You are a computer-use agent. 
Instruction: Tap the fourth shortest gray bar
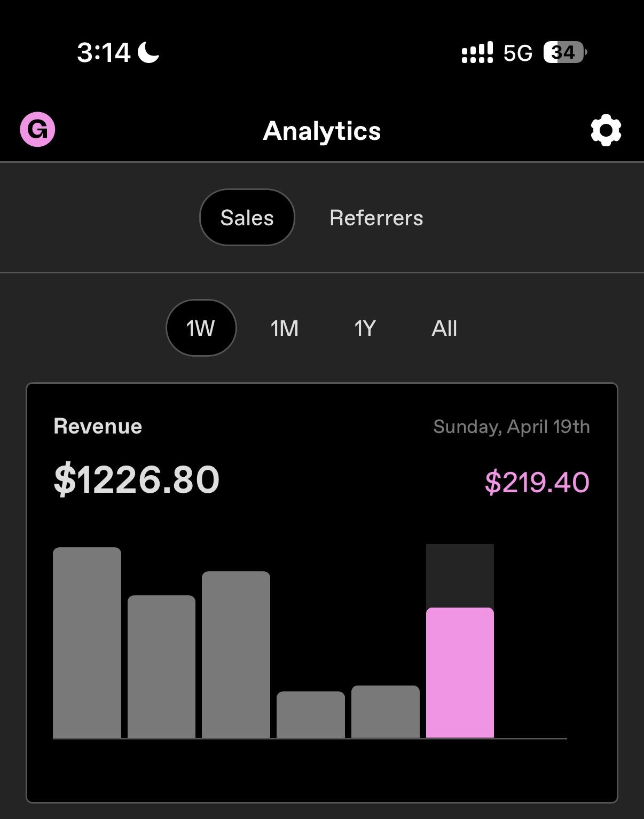point(311,714)
